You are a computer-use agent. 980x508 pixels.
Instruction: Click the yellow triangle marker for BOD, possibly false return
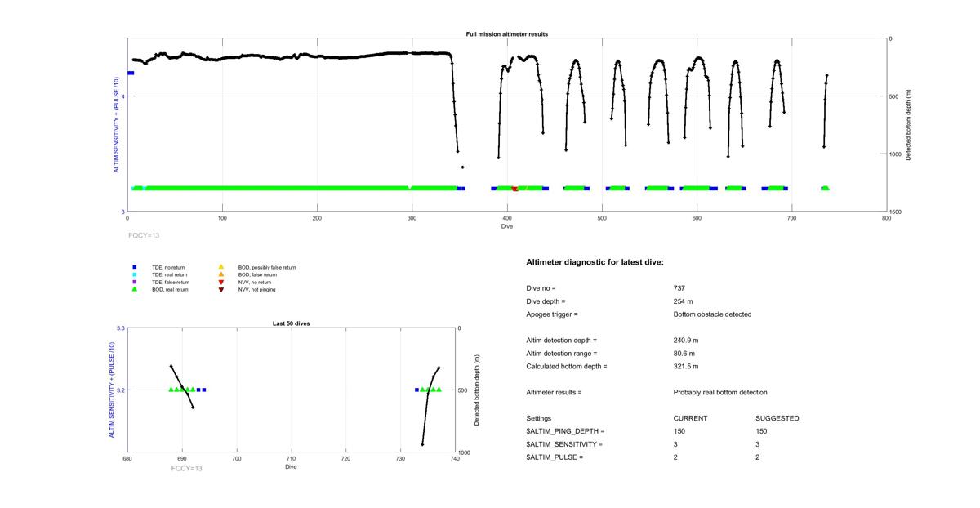tap(220, 267)
